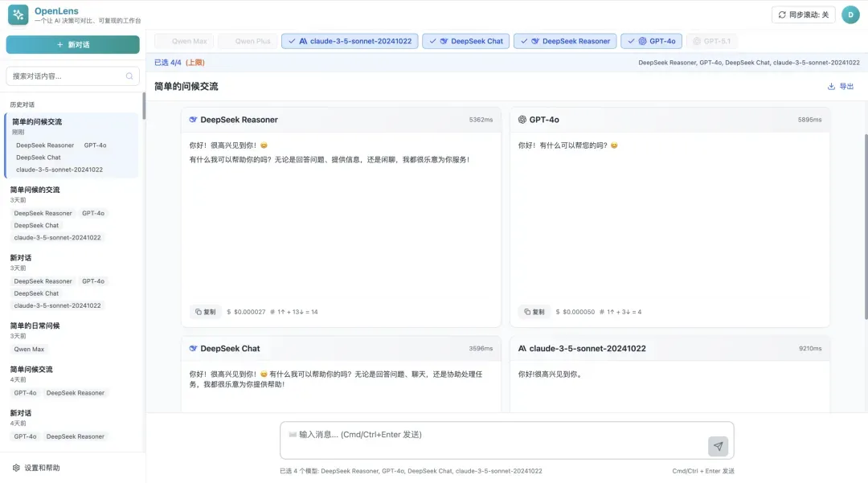868x483 pixels.
Task: Click the 3596ms latency label
Action: point(481,349)
